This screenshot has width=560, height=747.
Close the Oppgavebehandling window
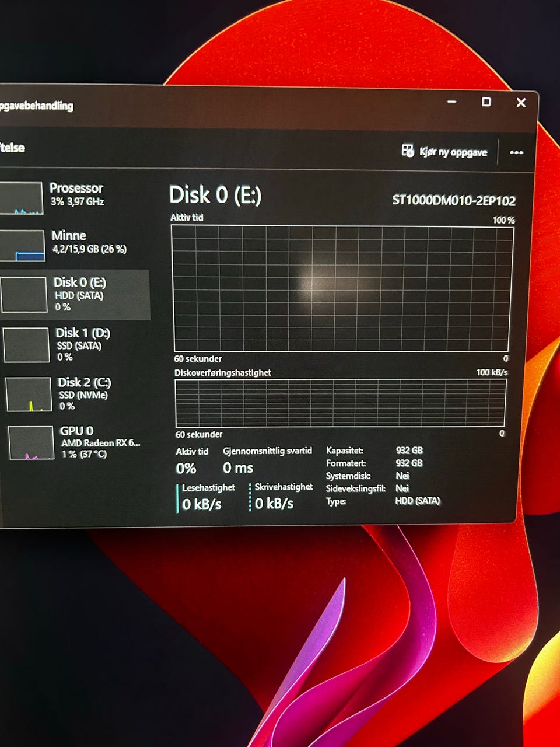pos(521,103)
